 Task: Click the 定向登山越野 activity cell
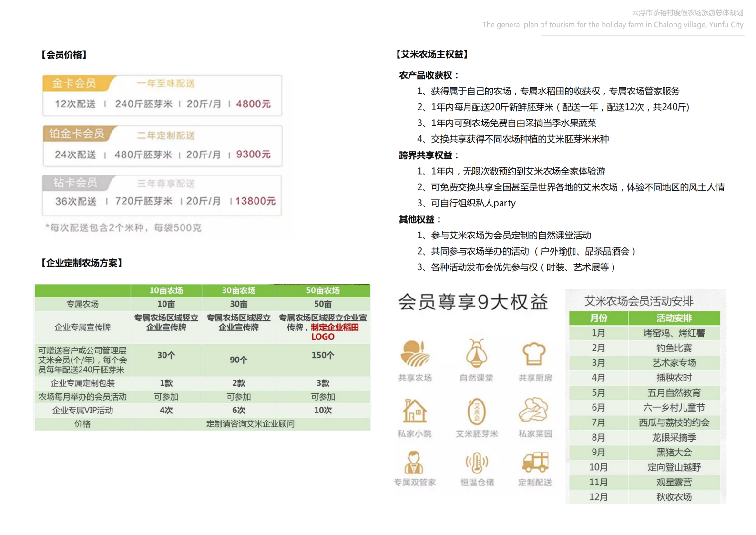tap(674, 467)
